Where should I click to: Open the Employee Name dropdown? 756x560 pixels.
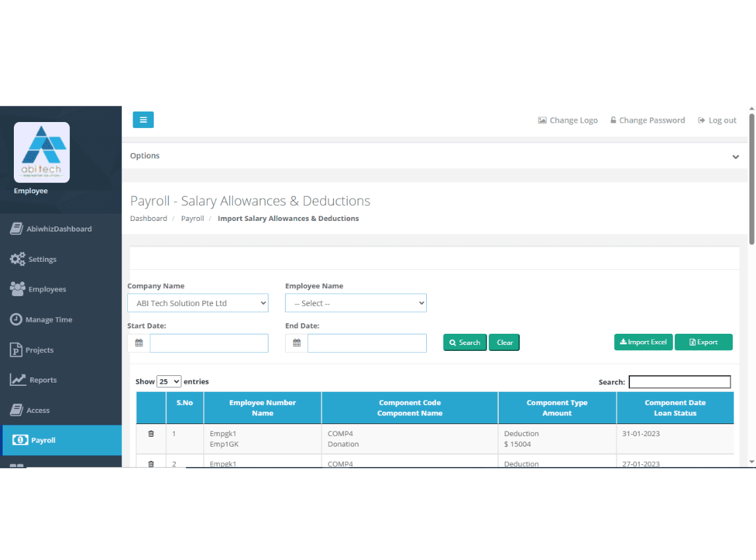click(x=356, y=303)
